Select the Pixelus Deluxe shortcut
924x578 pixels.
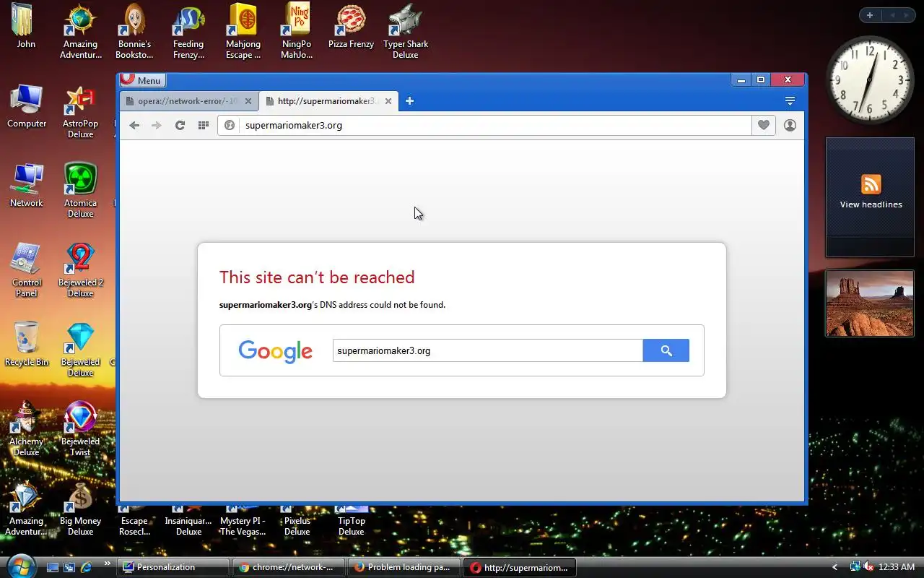(297, 522)
